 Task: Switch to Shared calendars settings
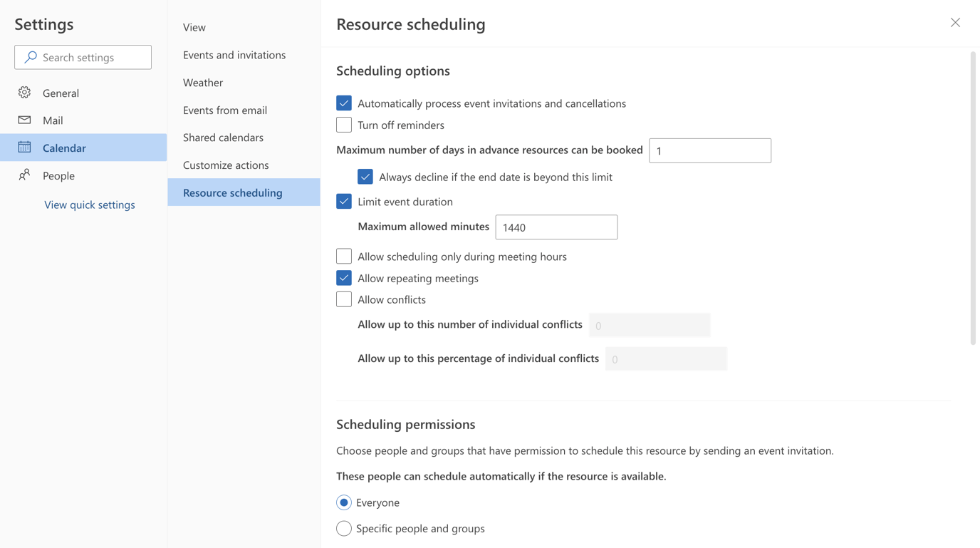(224, 137)
